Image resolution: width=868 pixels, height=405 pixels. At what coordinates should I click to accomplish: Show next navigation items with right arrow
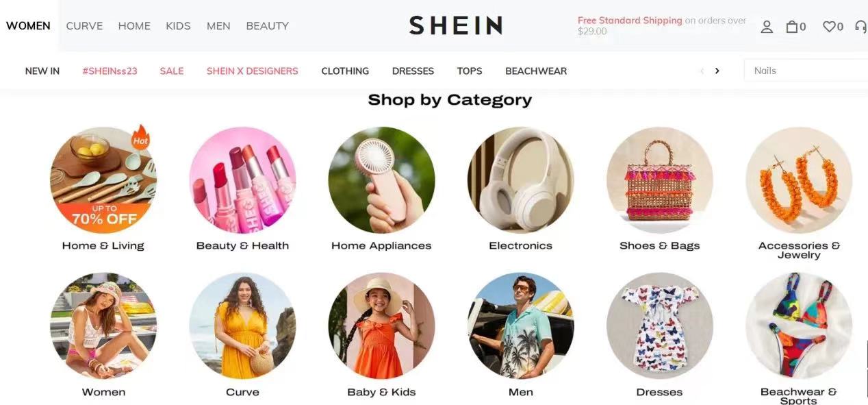pyautogui.click(x=717, y=71)
